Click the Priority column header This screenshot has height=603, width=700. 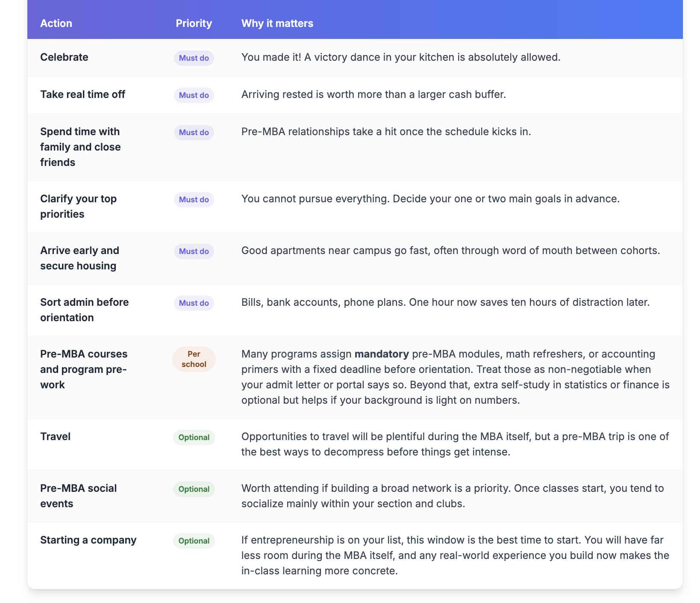pos(194,23)
